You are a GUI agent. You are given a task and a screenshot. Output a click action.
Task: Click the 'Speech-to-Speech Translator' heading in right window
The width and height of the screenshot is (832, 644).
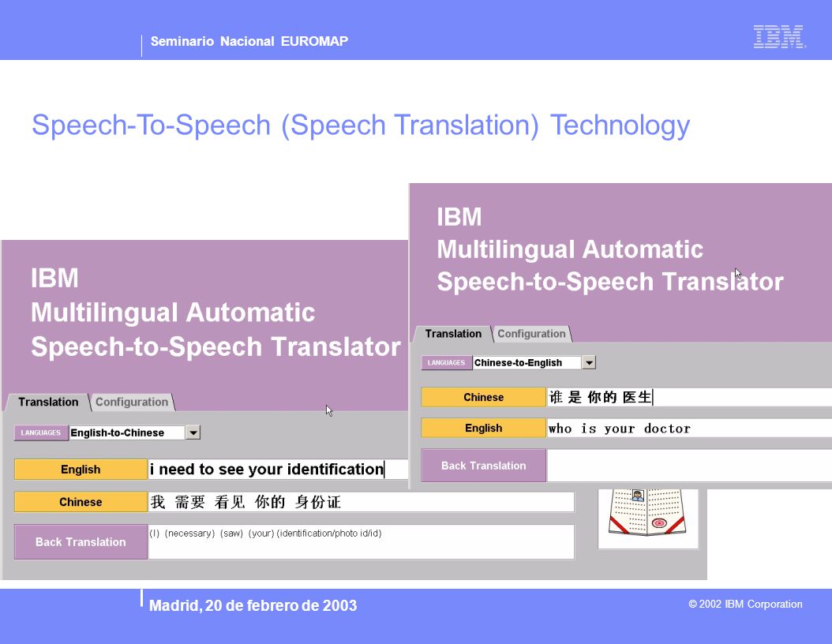tap(610, 282)
